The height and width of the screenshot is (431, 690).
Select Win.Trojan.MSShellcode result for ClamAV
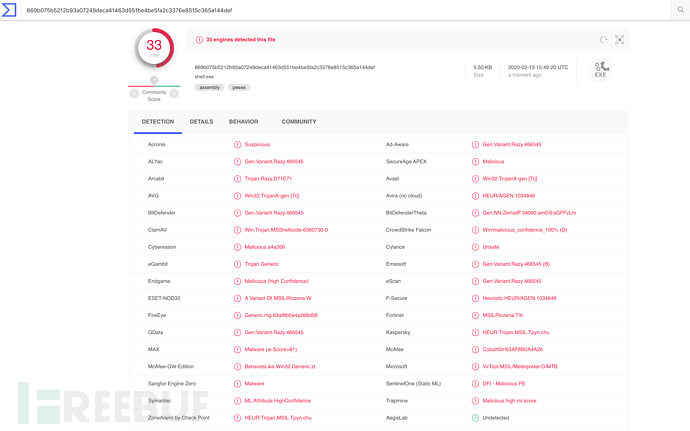[x=286, y=230]
